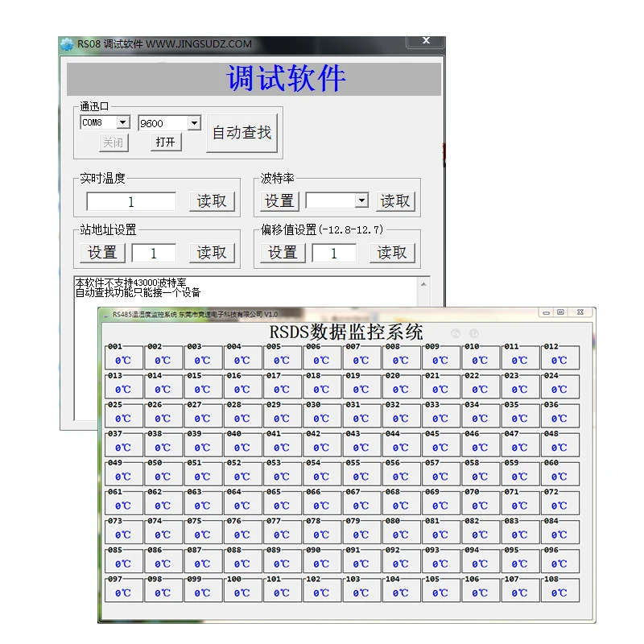Click the 打开 port button
This screenshot has width=644, height=644.
click(x=166, y=142)
